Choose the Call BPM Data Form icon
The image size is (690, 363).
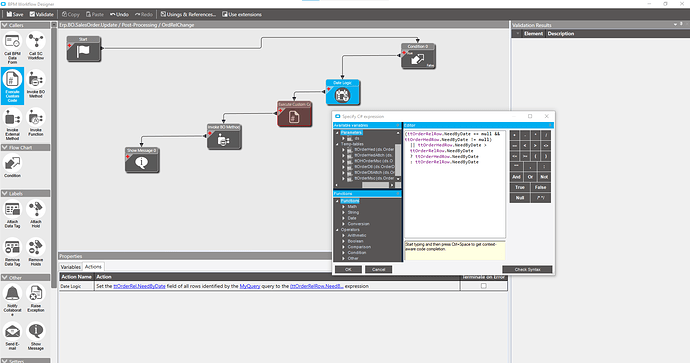[x=12, y=48]
